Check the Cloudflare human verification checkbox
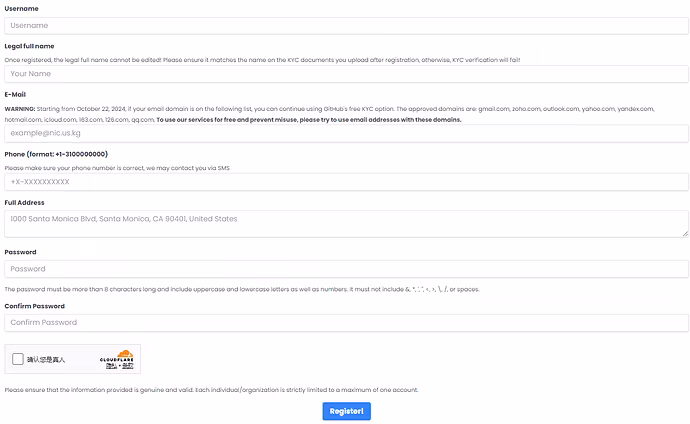This screenshot has height=424, width=690. [18, 359]
